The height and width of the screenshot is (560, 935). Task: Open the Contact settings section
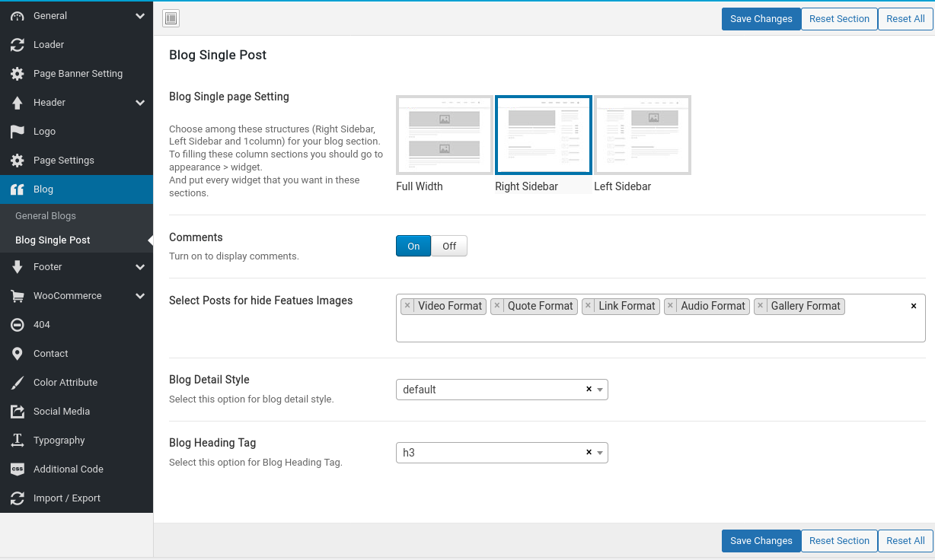(76, 354)
